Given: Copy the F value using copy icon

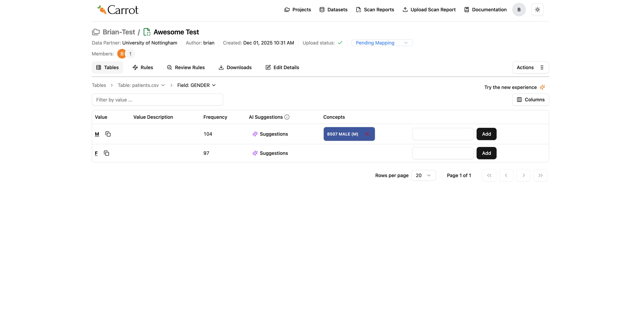Looking at the screenshot, I should point(106,153).
